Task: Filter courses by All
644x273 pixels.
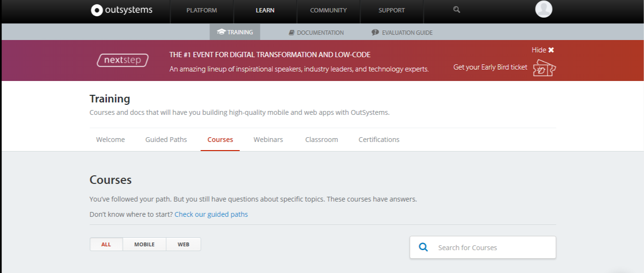Action: pyautogui.click(x=106, y=244)
